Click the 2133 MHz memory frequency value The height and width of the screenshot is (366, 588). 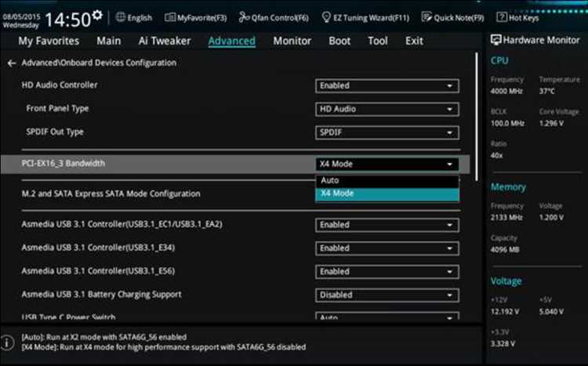[x=506, y=218]
